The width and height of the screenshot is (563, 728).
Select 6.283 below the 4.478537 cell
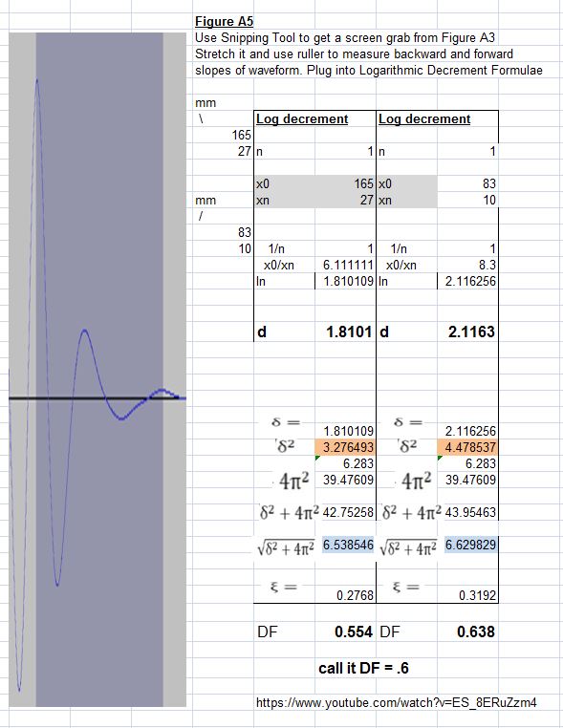click(x=481, y=463)
